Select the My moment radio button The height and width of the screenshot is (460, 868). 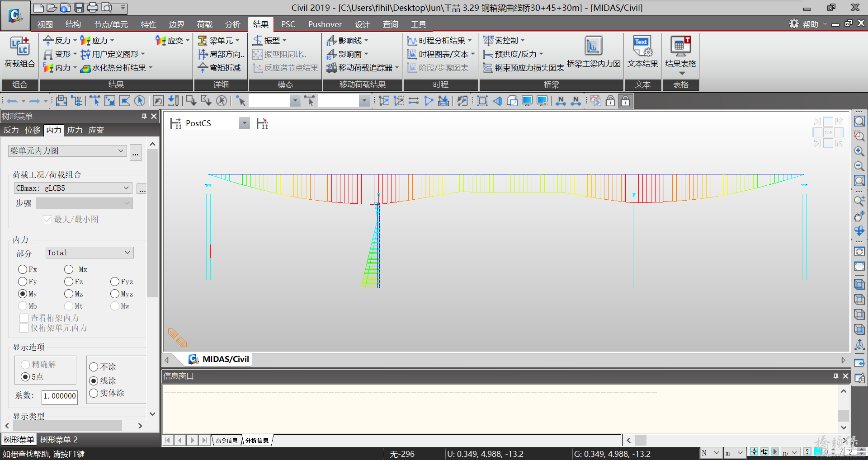pyautogui.click(x=23, y=294)
